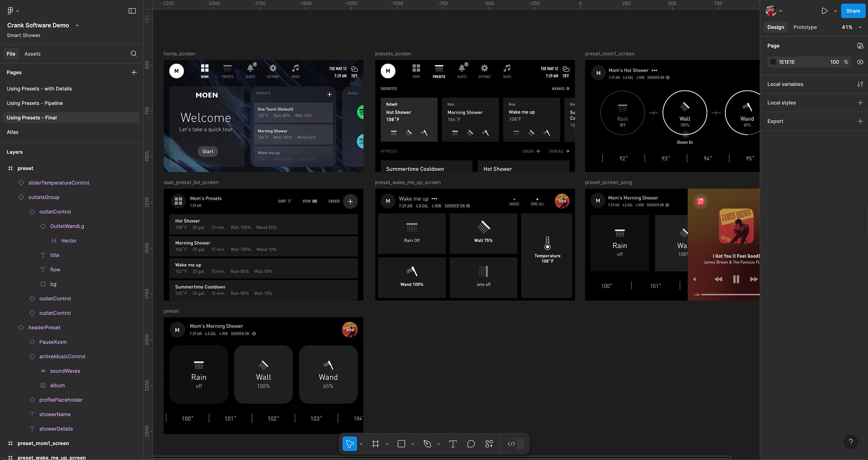This screenshot has width=868, height=460.
Task: Toggle page background visibility eye
Action: [x=860, y=62]
